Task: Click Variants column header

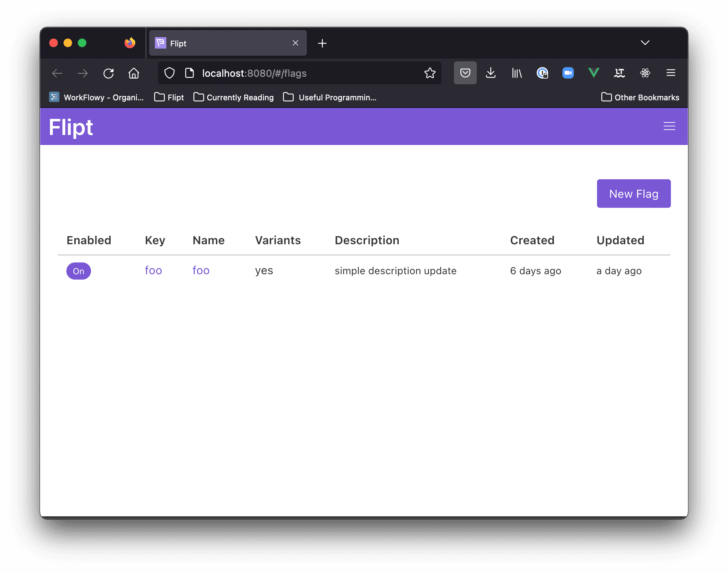Action: coord(278,240)
